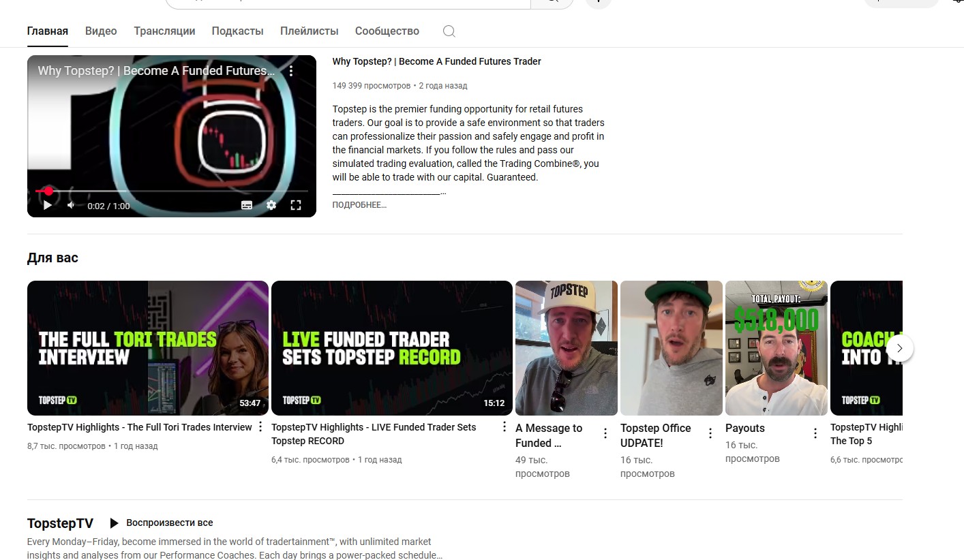Open options menu for A Message to Funded short
964x560 pixels.
(605, 433)
